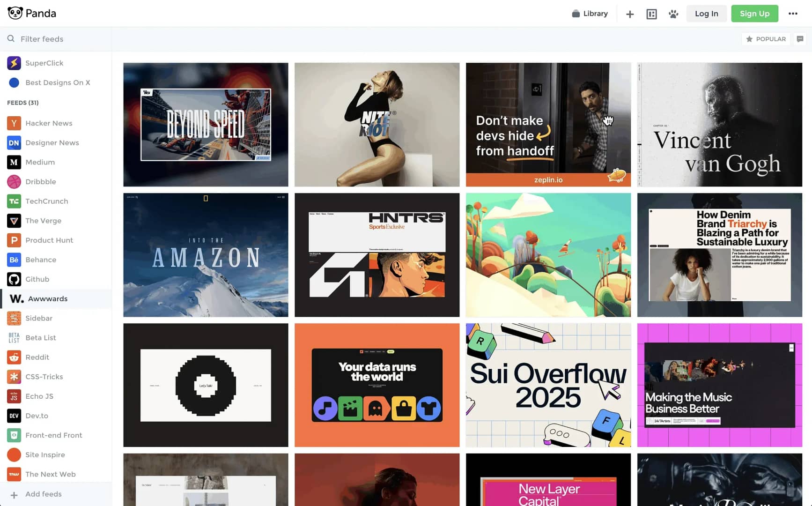Open the New Layer Capital thumbnail
Screen dimensions: 812x506
coord(548,480)
